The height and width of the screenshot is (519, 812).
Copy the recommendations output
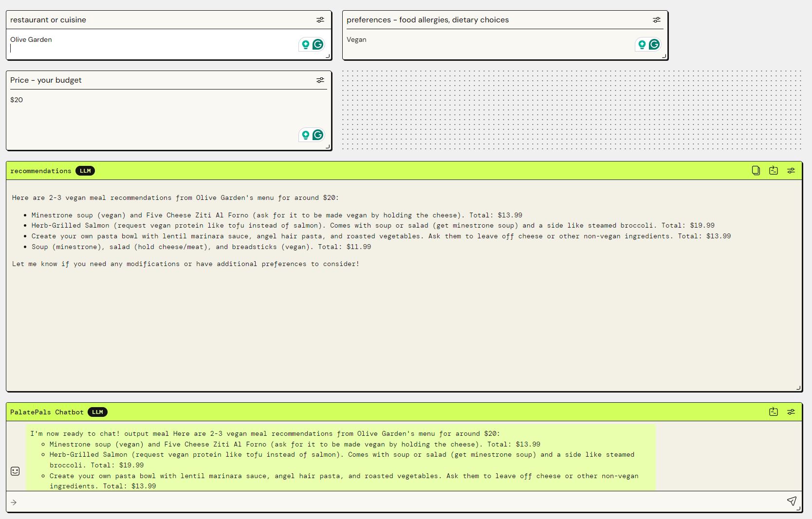[x=756, y=171]
